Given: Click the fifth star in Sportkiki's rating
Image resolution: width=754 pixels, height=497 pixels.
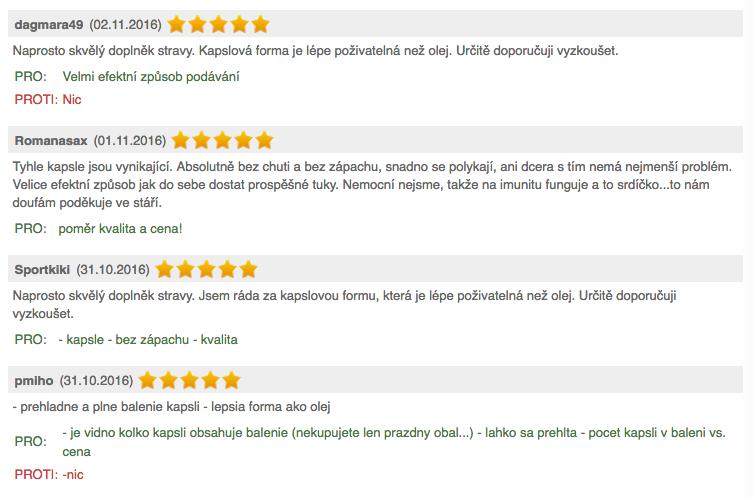Looking at the screenshot, I should 248,269.
